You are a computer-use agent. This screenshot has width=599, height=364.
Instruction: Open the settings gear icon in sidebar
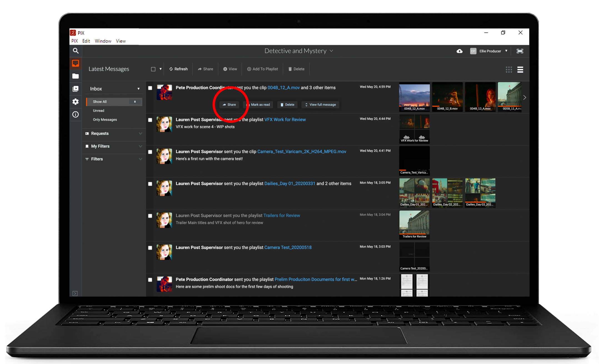click(x=76, y=102)
